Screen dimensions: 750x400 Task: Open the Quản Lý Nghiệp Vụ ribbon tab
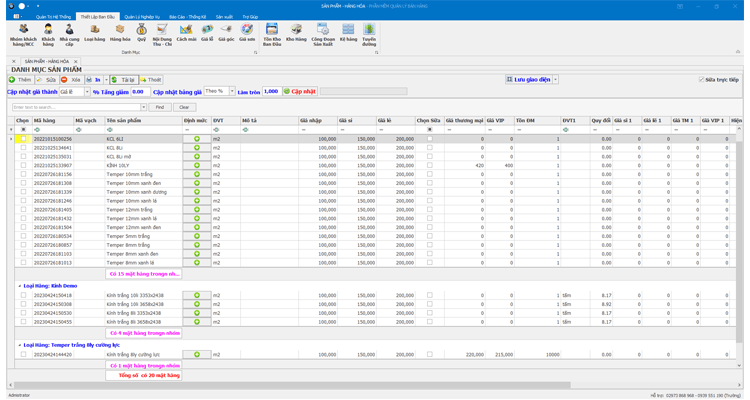click(140, 17)
